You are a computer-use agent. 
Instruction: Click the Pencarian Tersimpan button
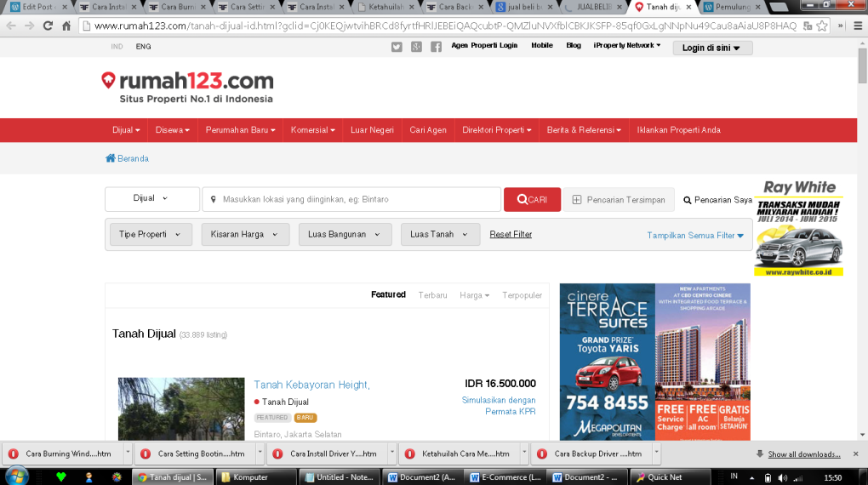click(x=619, y=199)
